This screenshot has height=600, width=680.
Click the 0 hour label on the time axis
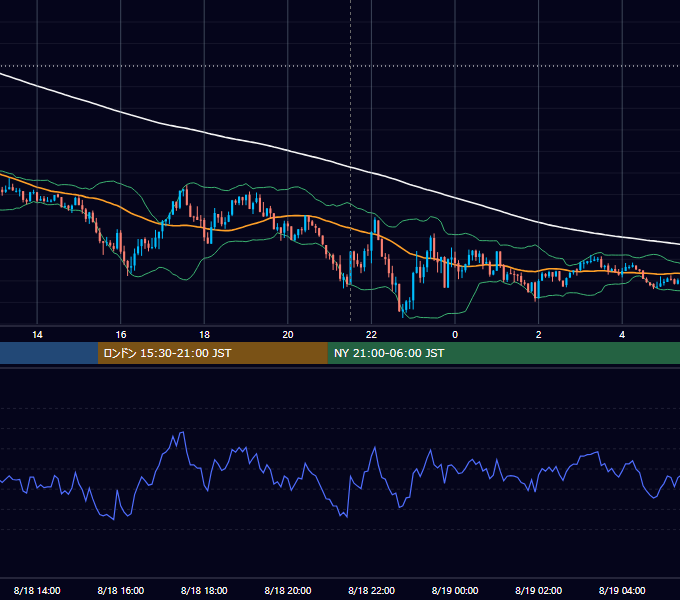point(455,335)
